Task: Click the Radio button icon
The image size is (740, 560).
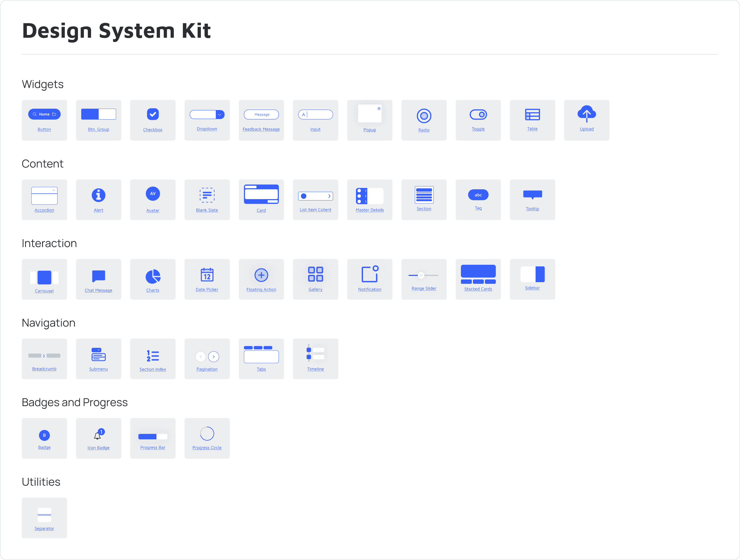Action: tap(424, 116)
